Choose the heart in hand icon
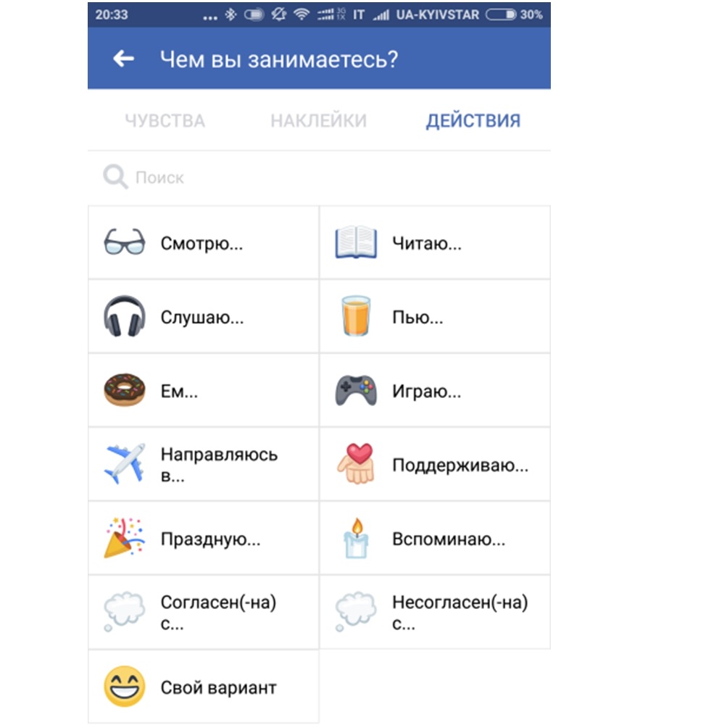This screenshot has width=711, height=728. coord(355,464)
